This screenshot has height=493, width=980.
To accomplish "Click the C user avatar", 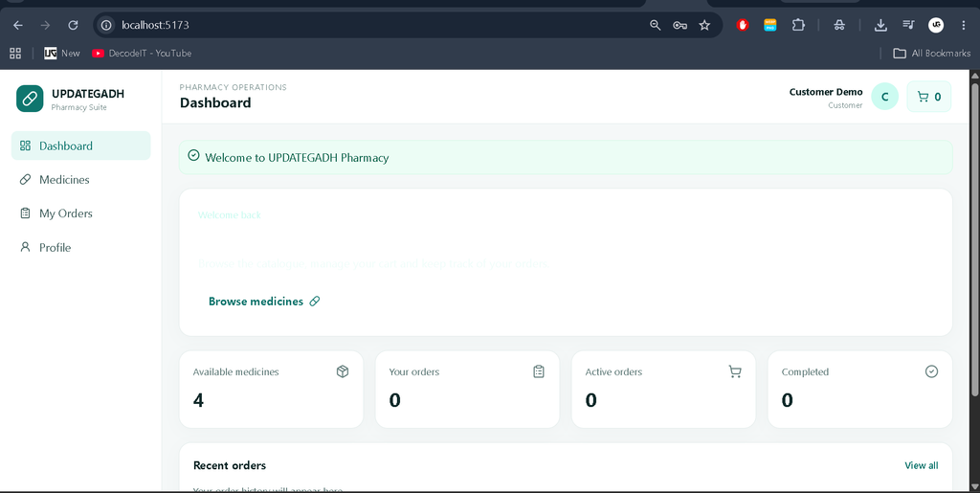I will (884, 97).
